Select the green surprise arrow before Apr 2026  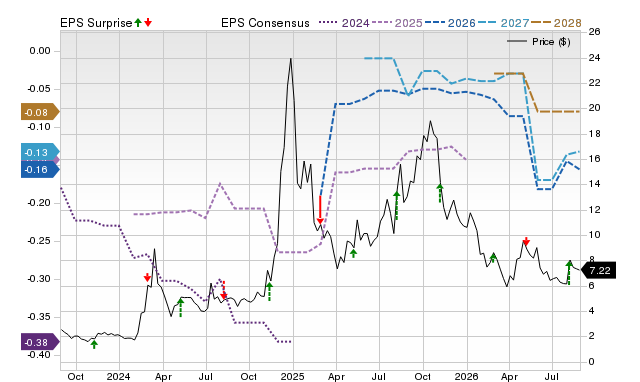click(493, 258)
